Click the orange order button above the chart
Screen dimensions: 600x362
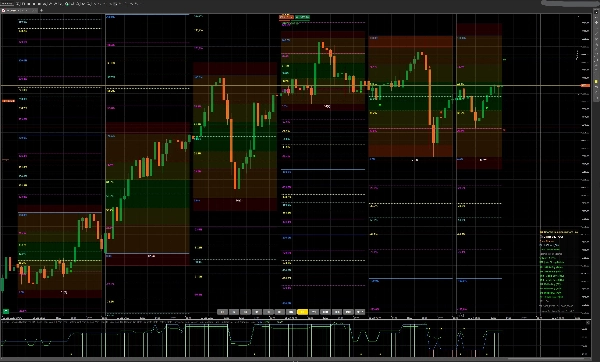287,17
